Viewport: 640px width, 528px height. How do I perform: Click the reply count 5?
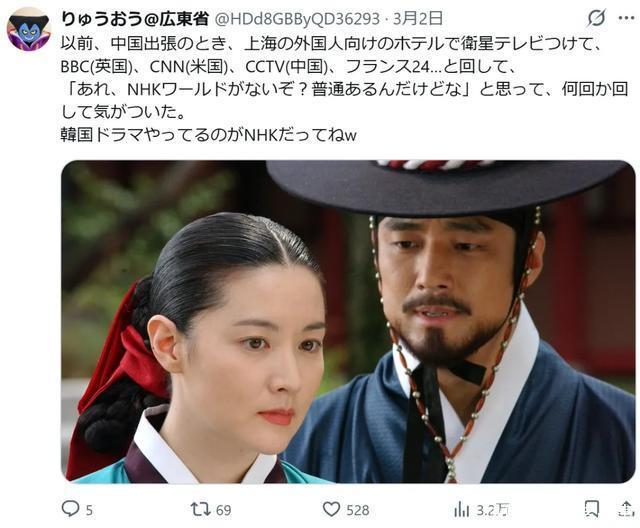tap(89, 510)
